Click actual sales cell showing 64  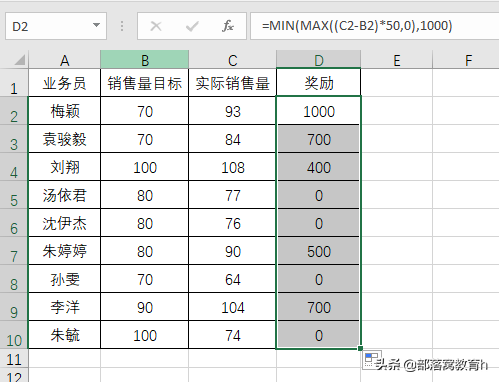pyautogui.click(x=232, y=279)
